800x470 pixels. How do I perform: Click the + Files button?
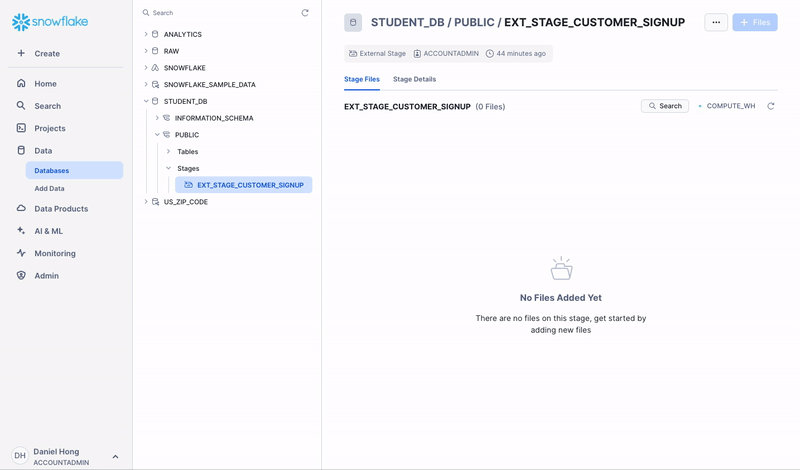pos(755,22)
